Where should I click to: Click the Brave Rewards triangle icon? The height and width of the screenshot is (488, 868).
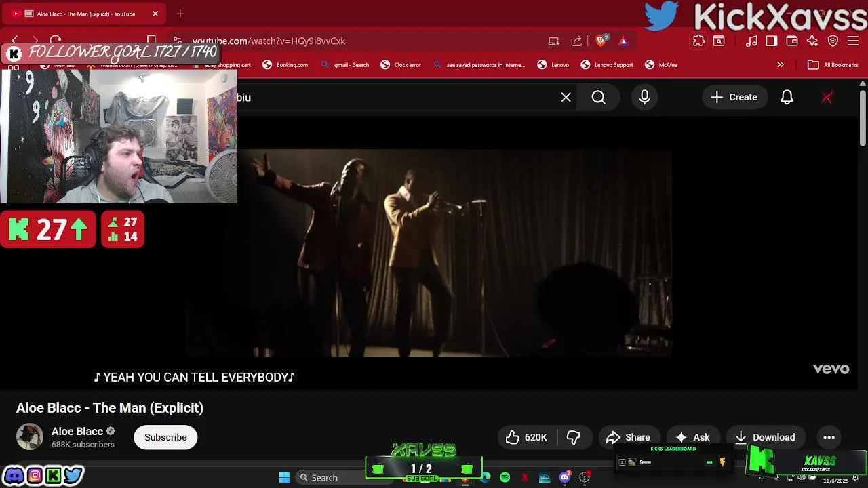click(623, 41)
